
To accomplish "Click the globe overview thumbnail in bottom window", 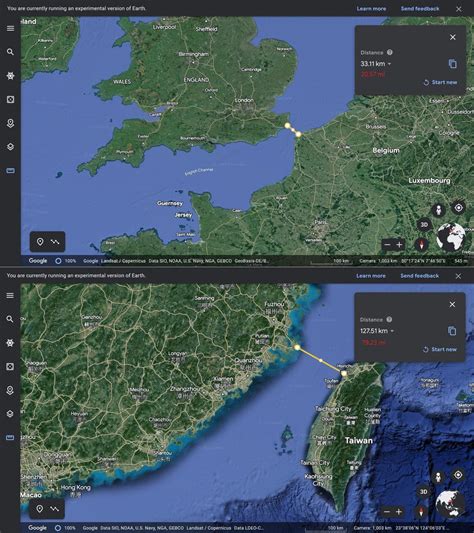I will (x=450, y=504).
